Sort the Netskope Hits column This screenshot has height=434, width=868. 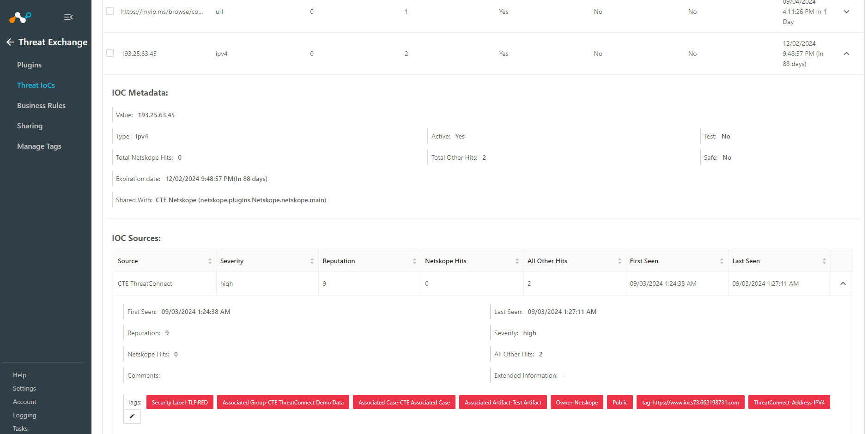click(517, 261)
